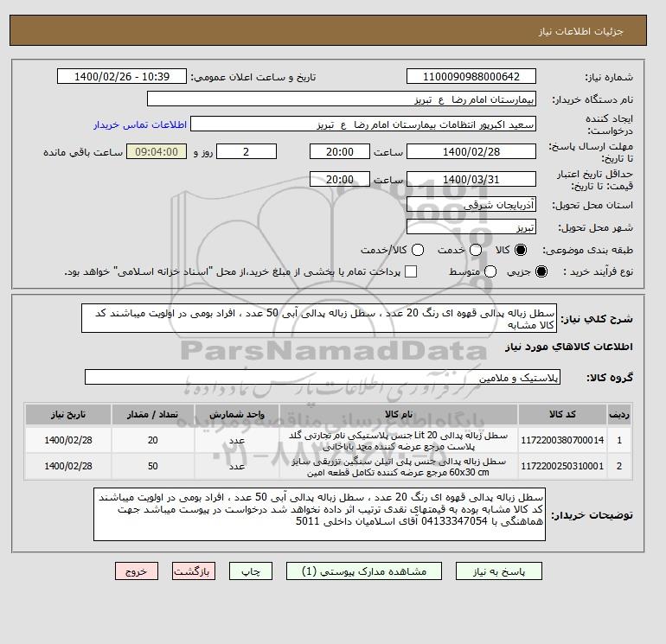This screenshot has height=644, width=666.
Task: Choose the متوسط purchase type radio
Action: [x=490, y=271]
